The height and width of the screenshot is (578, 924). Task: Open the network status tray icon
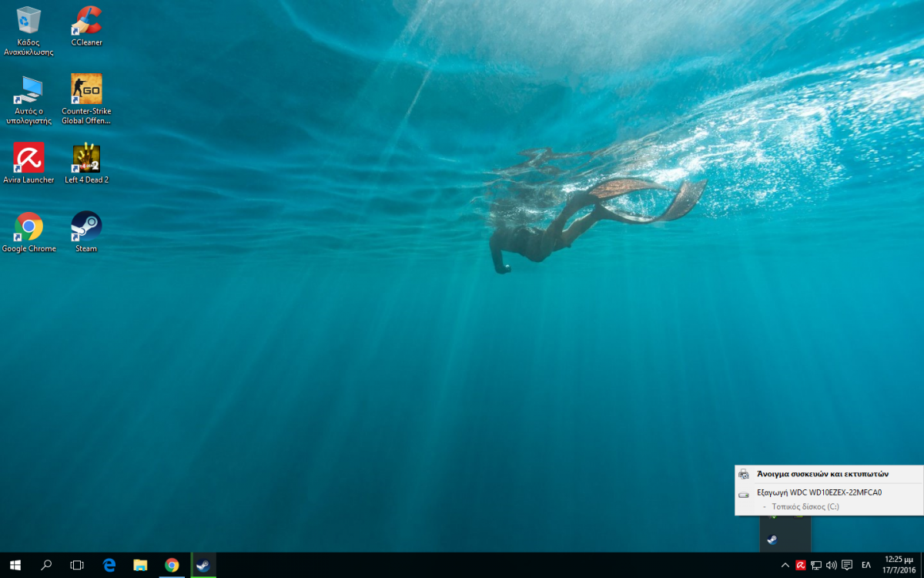[816, 565]
